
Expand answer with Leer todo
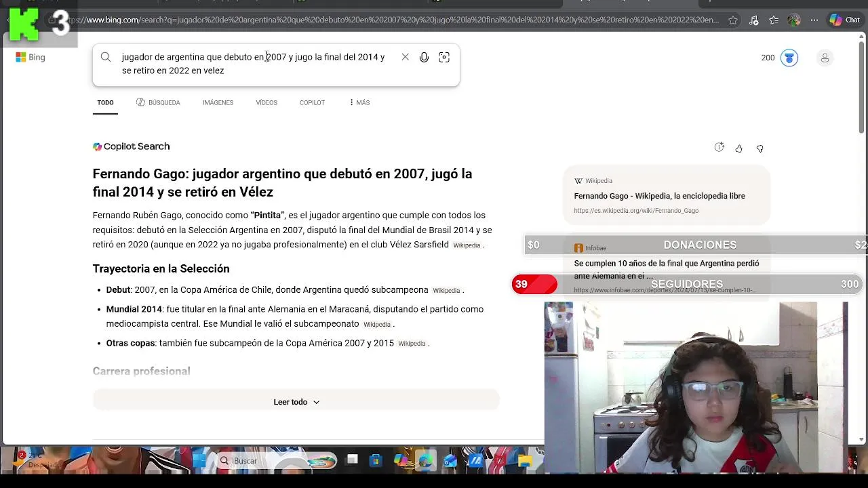click(x=296, y=402)
